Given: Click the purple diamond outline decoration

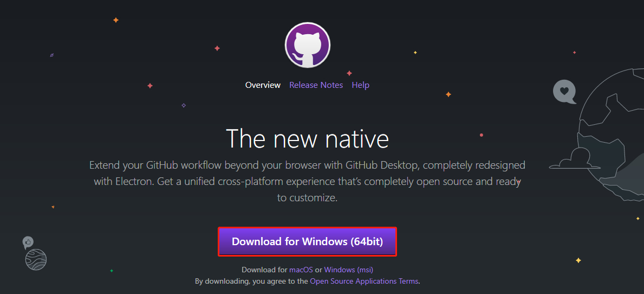Looking at the screenshot, I should coord(184,105).
